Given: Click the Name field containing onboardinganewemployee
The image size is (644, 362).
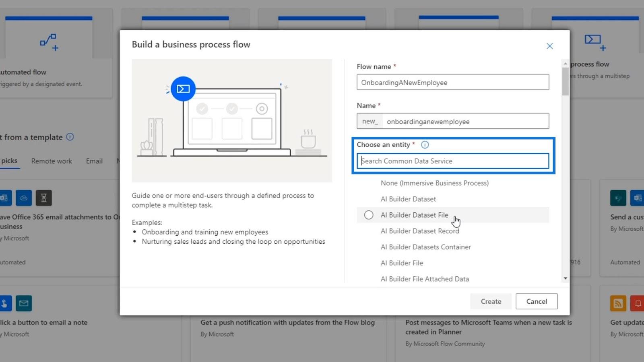Looking at the screenshot, I should click(x=453, y=121).
